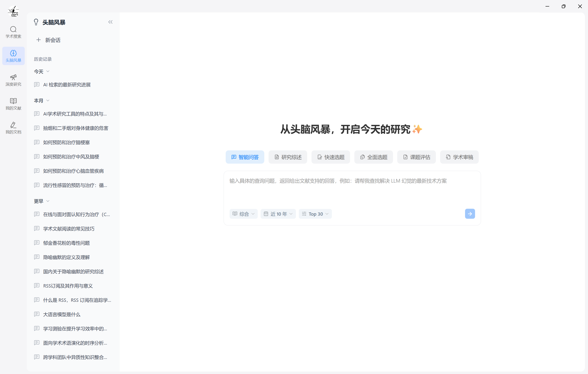Click the send arrow in the query box
Image resolution: width=588 pixels, height=374 pixels.
[x=470, y=214]
